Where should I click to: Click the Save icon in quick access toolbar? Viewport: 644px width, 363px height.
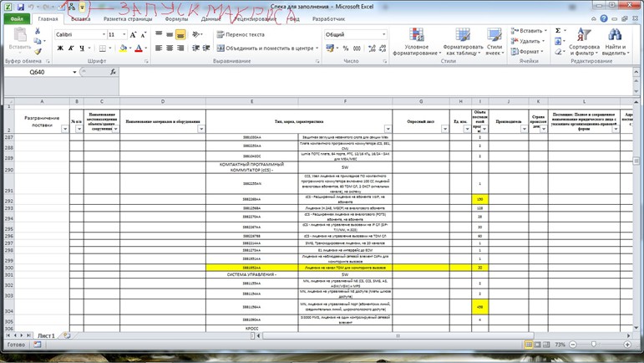[x=21, y=7]
